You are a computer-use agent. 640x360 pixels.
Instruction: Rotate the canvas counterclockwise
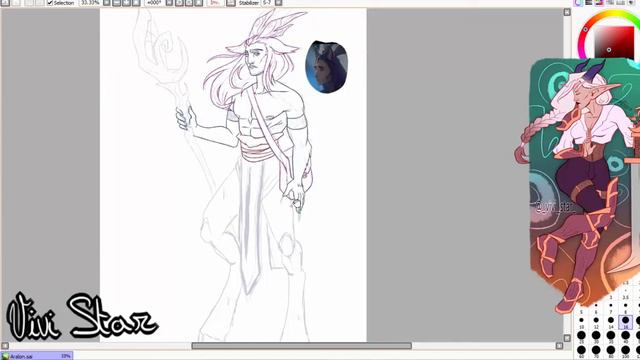coord(179,2)
